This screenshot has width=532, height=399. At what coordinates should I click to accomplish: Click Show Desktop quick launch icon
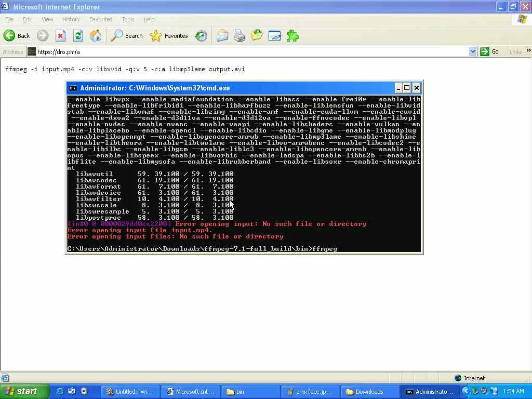pos(72,392)
